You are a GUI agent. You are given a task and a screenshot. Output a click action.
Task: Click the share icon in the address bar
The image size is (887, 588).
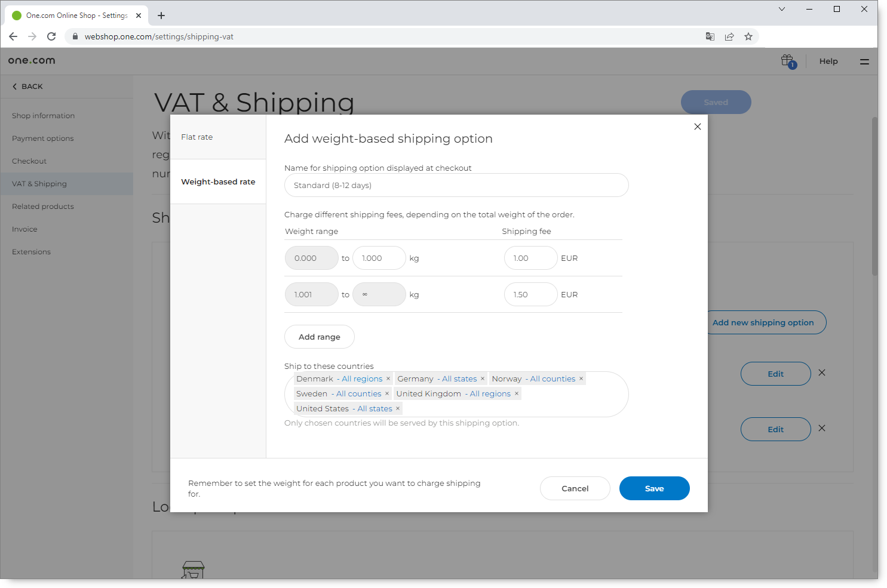729,36
